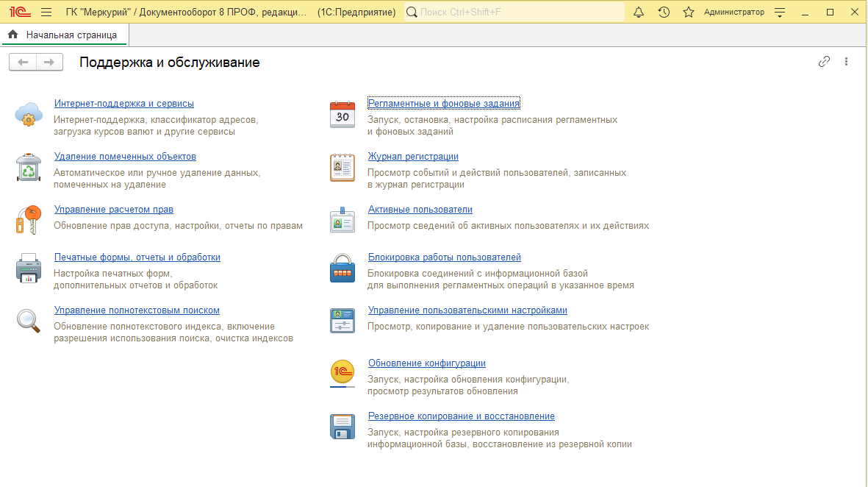The height and width of the screenshot is (487, 868).
Task: Click the home icon on tab
Action: [x=12, y=35]
